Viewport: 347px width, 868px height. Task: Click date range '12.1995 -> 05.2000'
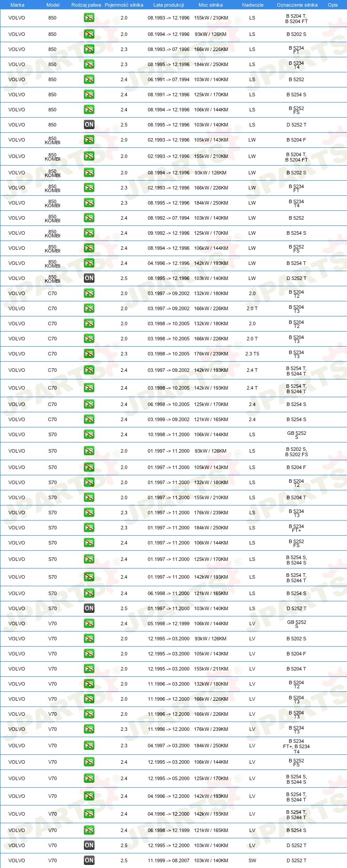169,778
